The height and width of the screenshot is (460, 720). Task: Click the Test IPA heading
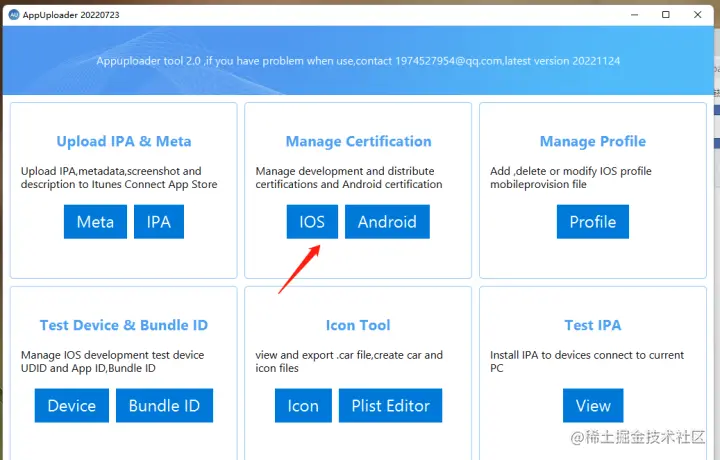tap(593, 325)
